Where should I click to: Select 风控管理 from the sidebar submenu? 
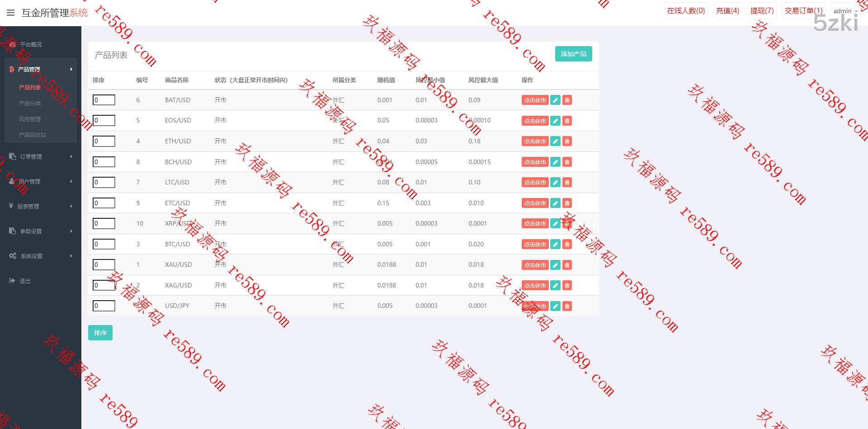(30, 119)
